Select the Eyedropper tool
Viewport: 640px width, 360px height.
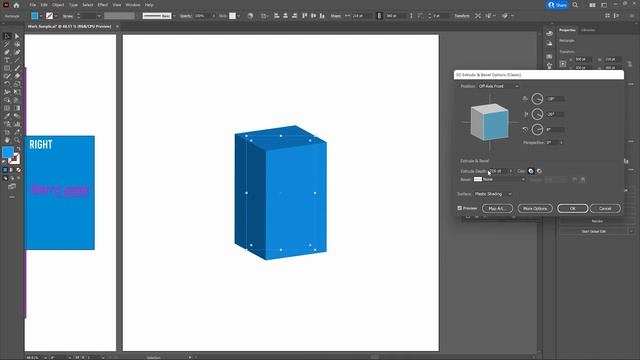pos(7,116)
